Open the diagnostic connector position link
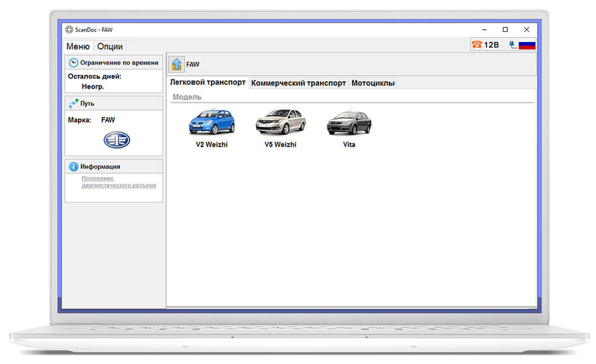The height and width of the screenshot is (364, 596). tap(119, 182)
